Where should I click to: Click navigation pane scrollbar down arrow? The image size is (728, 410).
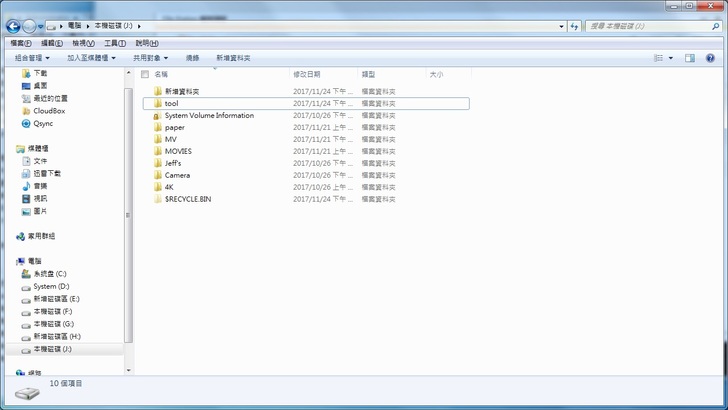pos(129,371)
